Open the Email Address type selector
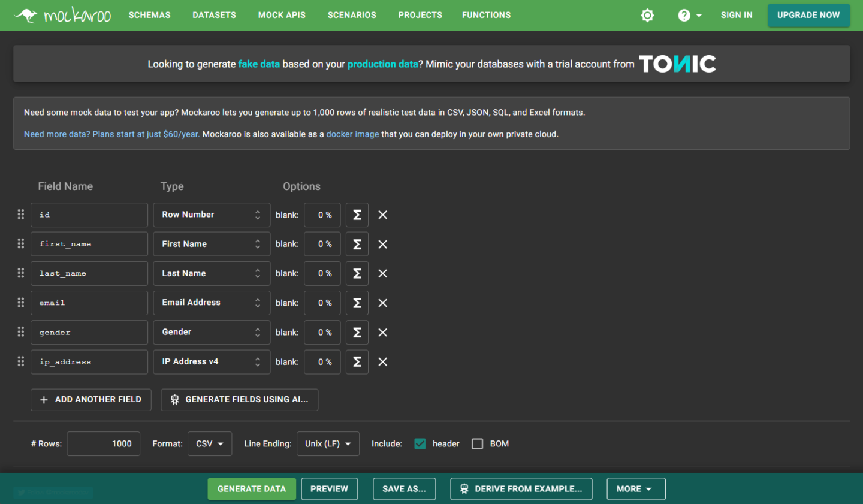Screen dimensions: 863x504 click(x=212, y=303)
